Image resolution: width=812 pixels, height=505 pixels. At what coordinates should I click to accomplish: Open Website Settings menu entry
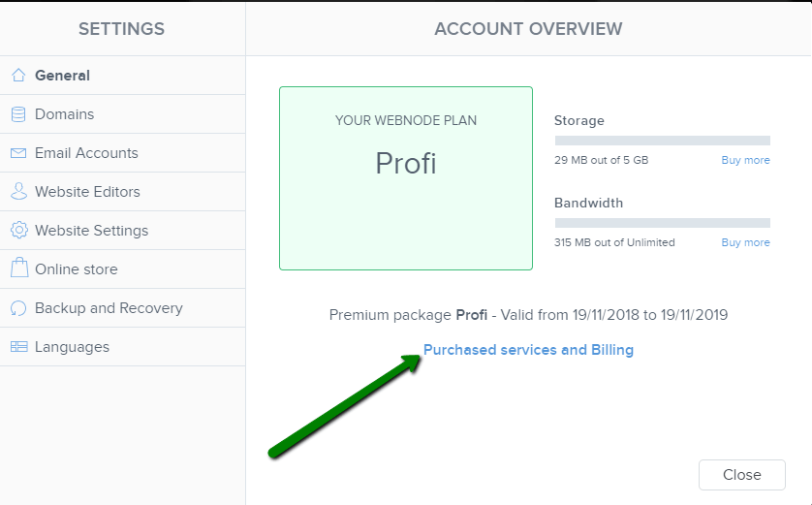click(123, 231)
